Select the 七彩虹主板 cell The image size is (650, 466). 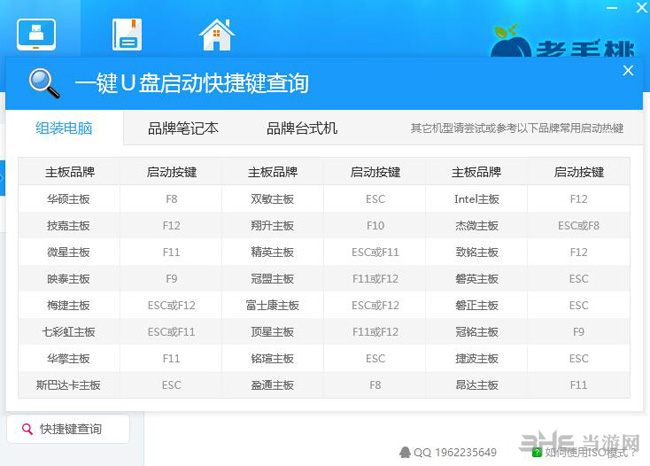click(68, 332)
